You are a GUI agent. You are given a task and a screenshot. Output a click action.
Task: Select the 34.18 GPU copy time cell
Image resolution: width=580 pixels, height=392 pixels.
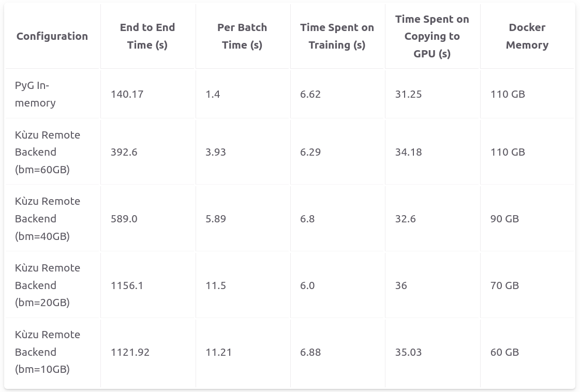click(408, 152)
